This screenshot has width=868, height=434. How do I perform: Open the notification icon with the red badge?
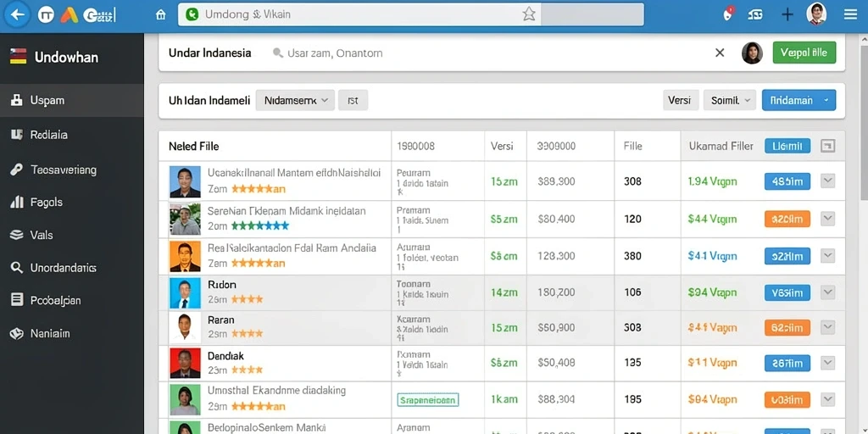pyautogui.click(x=729, y=14)
